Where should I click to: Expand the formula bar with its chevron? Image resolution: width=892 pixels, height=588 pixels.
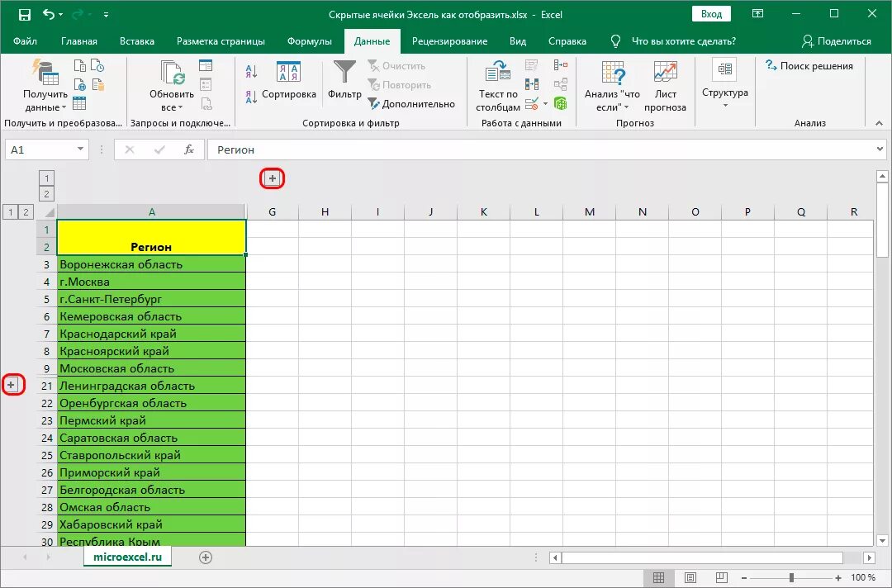click(x=880, y=149)
